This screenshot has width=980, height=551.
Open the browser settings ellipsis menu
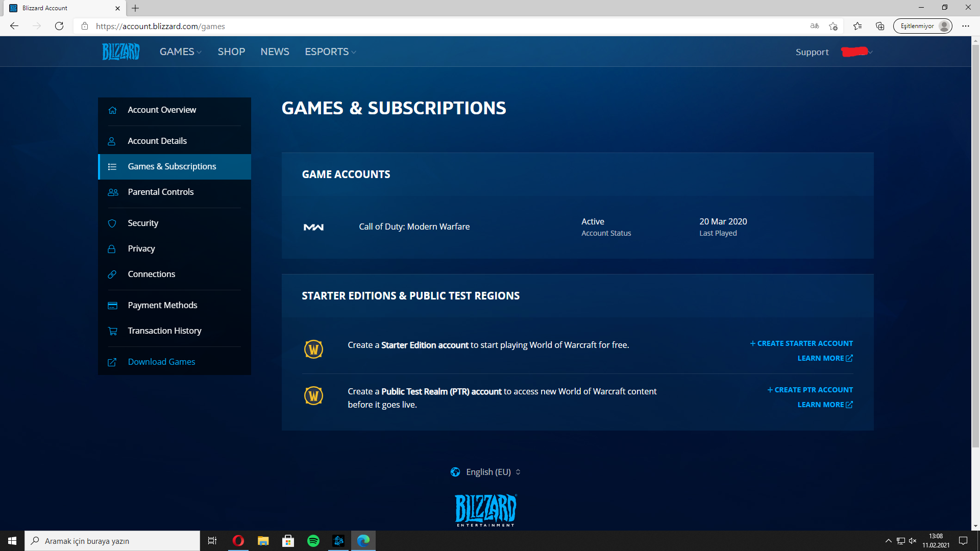coord(966,26)
